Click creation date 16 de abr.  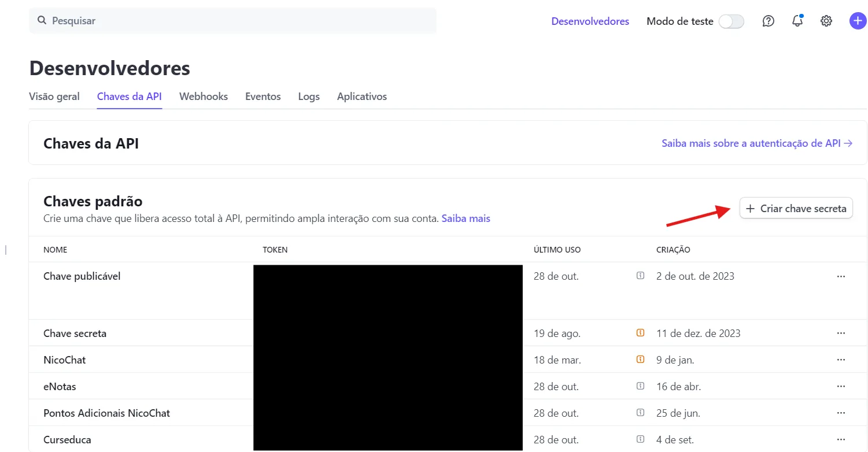pyautogui.click(x=679, y=387)
